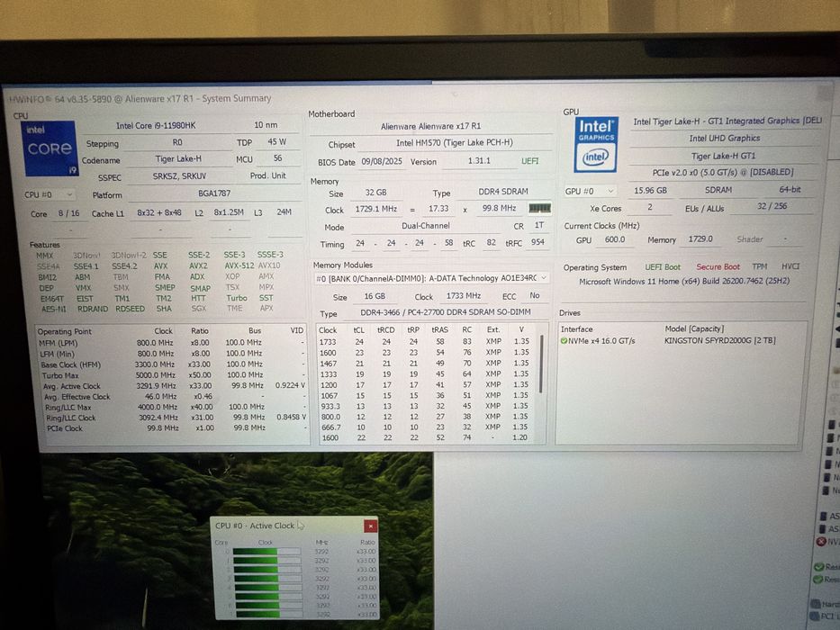Click the Intel Graphics logo

point(596,145)
